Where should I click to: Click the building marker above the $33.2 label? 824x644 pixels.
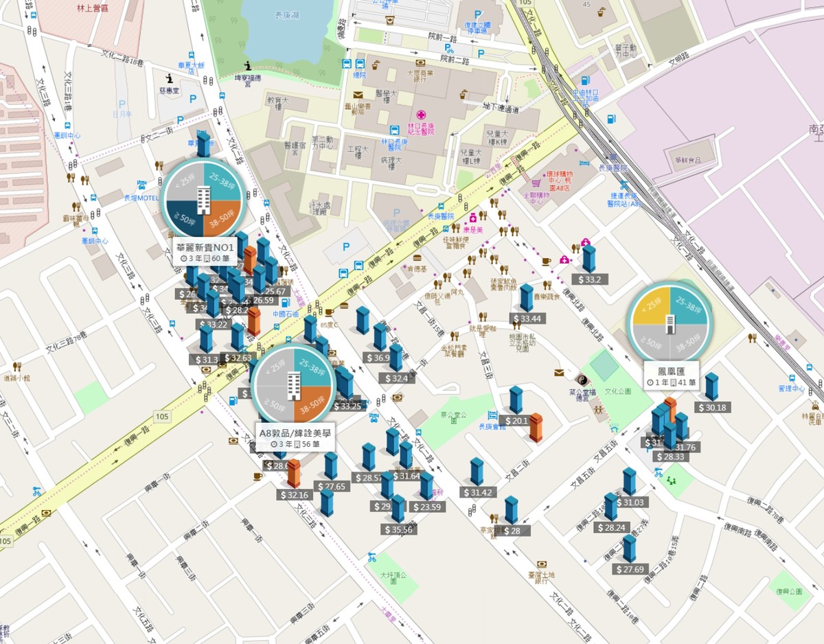[x=588, y=258]
